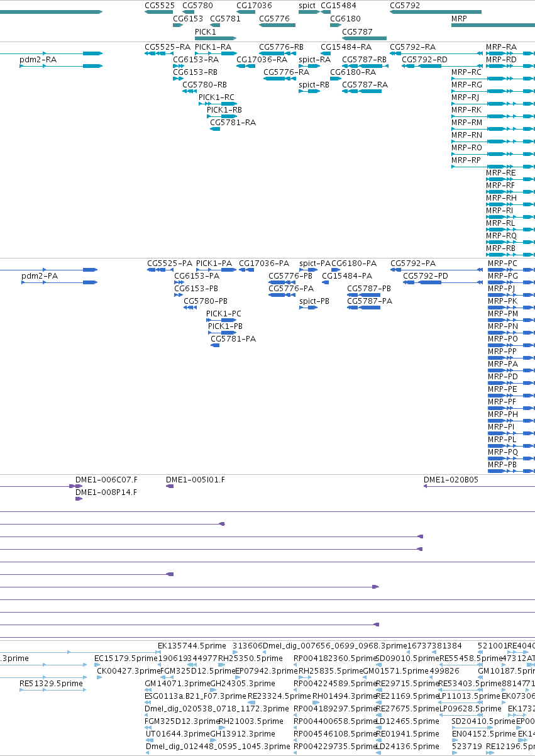Open EST CK00427.3prime
535x756 pixels.
pos(128,671)
